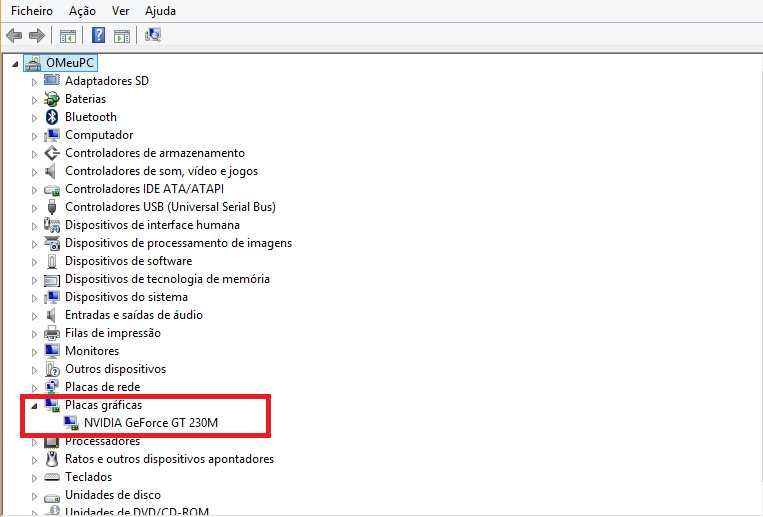Click the Computador icon
Screen dimensions: 763x517
(52, 135)
